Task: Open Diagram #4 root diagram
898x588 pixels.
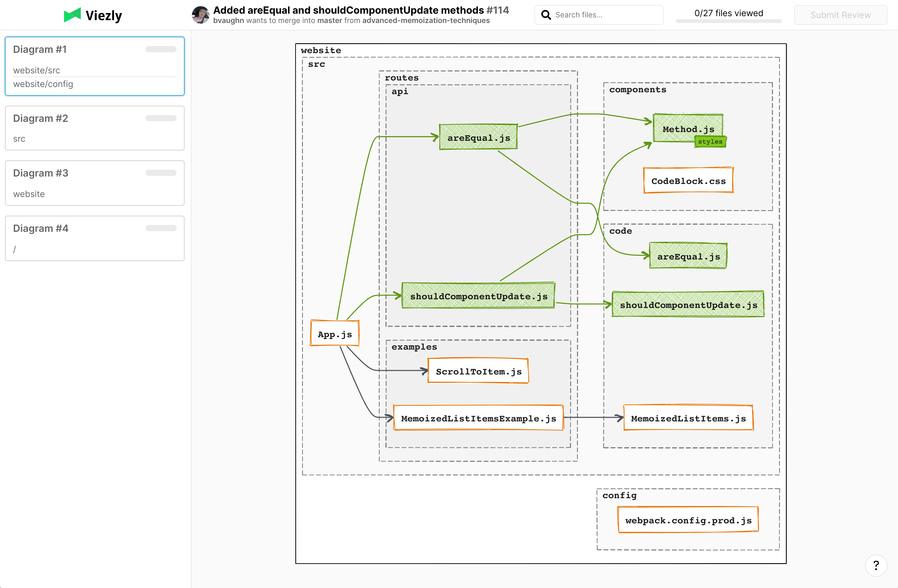Action: (x=94, y=238)
